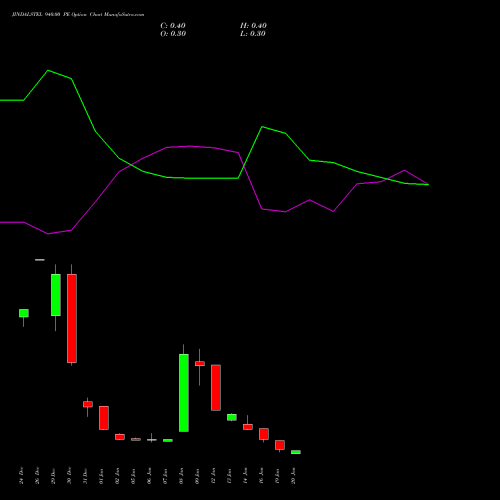Click the small green candle above 20 Jan
Image resolution: width=500 pixels, height=500 pixels.
(x=296, y=452)
